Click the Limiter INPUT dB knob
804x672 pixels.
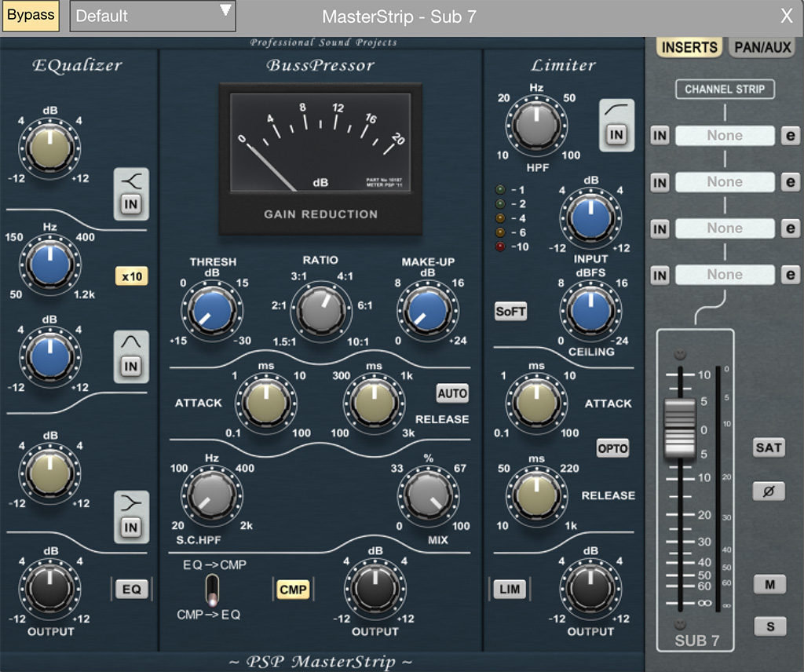pyautogui.click(x=590, y=218)
